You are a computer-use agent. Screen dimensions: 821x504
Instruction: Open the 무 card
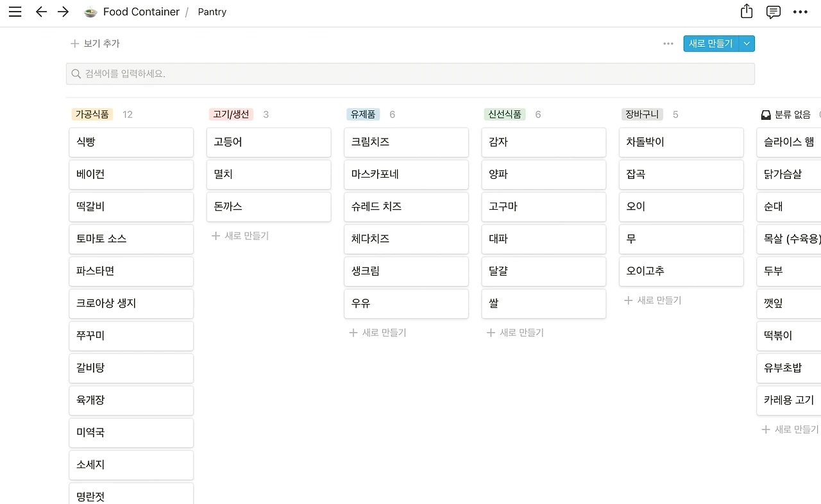681,239
